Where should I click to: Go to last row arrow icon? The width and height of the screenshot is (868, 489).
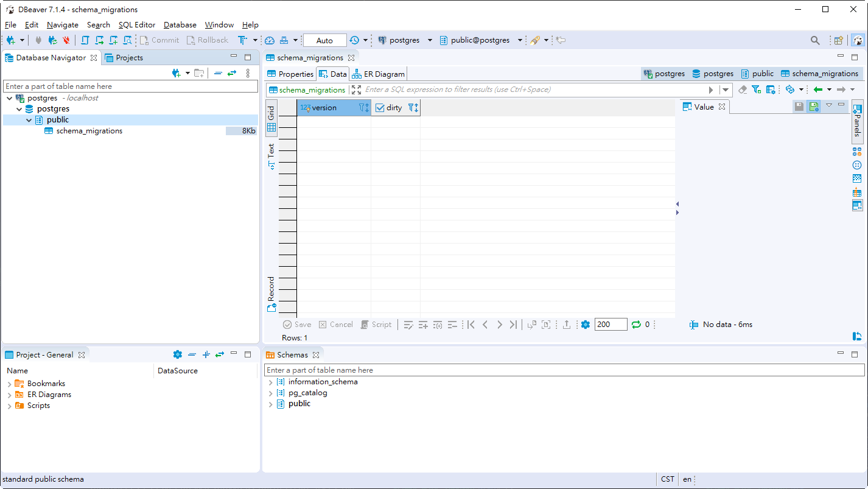(x=514, y=325)
